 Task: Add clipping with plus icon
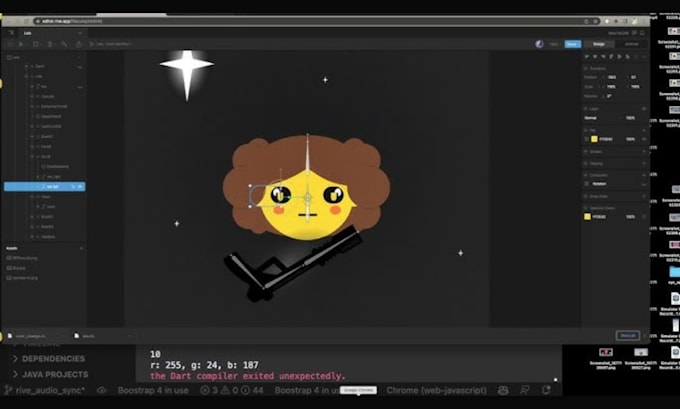coord(644,164)
